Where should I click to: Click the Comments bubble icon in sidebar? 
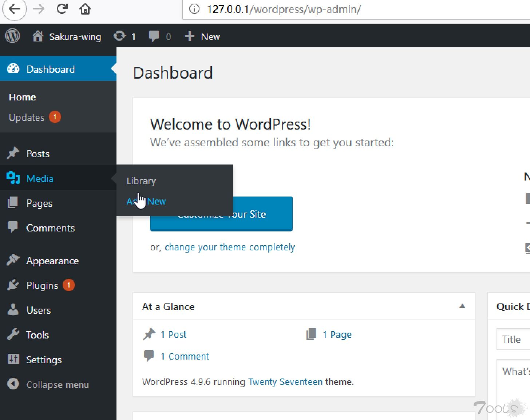13,227
